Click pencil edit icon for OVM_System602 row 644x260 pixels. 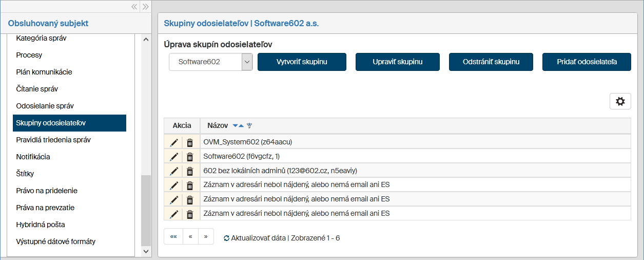[174, 142]
